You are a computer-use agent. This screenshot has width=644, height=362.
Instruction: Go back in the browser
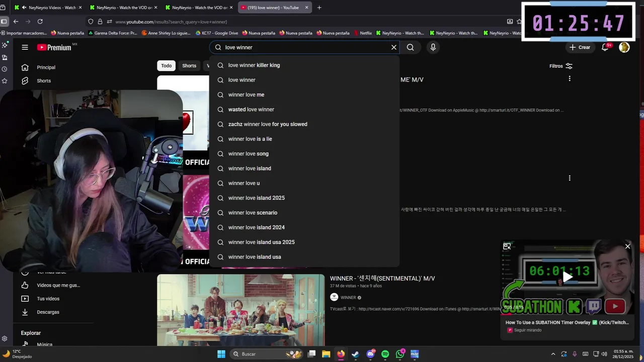[16, 22]
